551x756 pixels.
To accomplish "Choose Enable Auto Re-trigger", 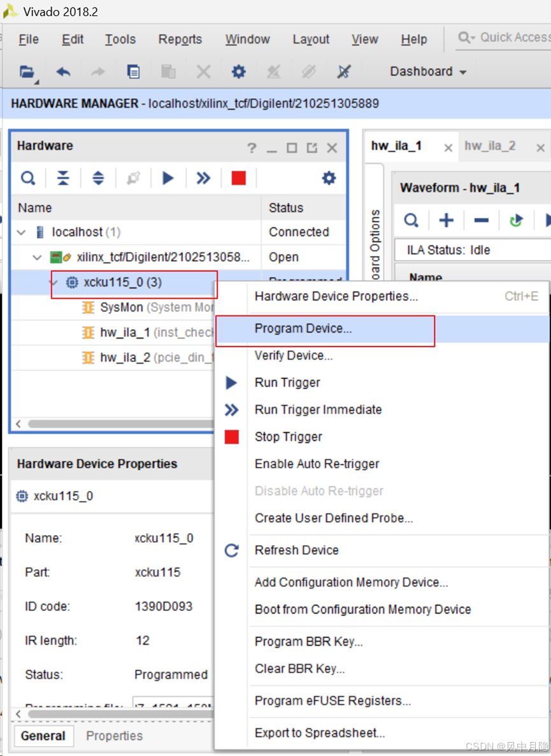I will 382,464.
